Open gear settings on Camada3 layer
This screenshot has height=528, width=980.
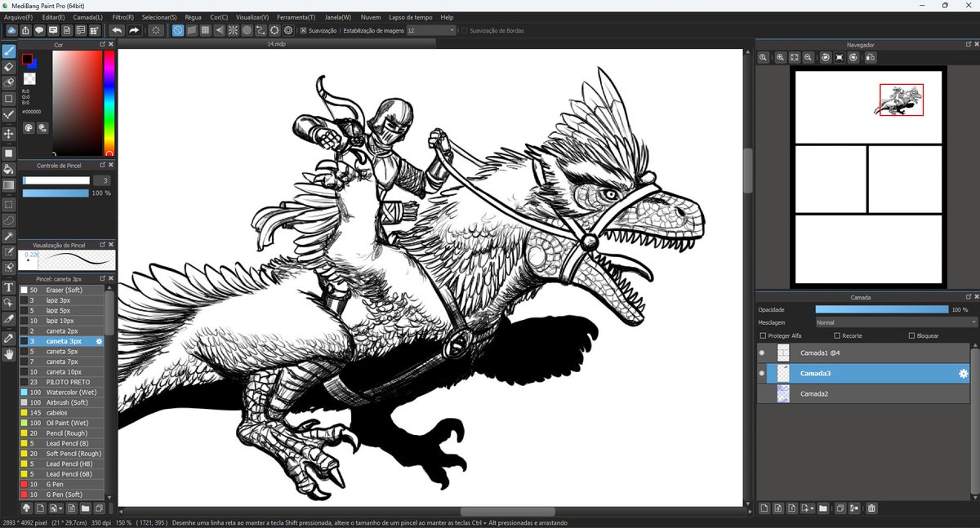click(x=963, y=374)
